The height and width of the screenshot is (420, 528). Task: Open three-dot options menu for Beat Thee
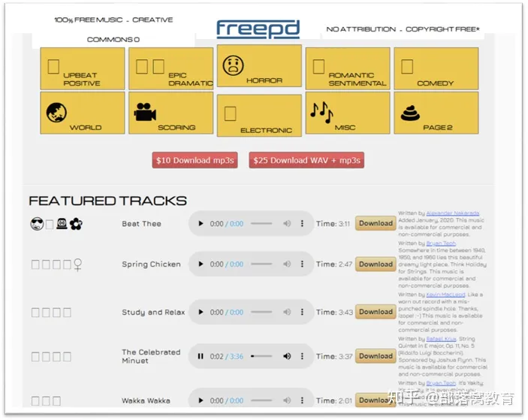tap(303, 224)
